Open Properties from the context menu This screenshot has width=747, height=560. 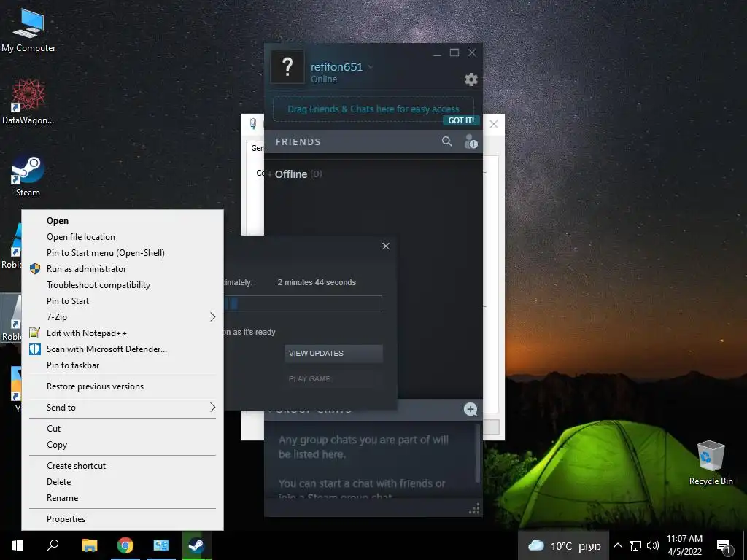click(123, 519)
